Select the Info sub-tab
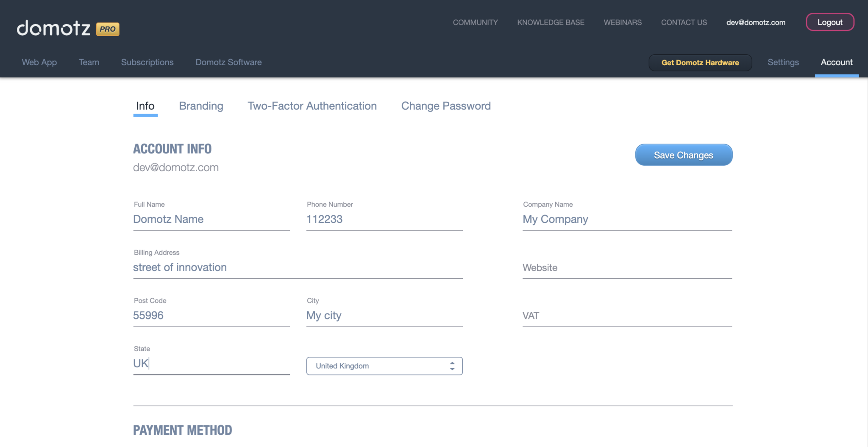 [x=145, y=106]
